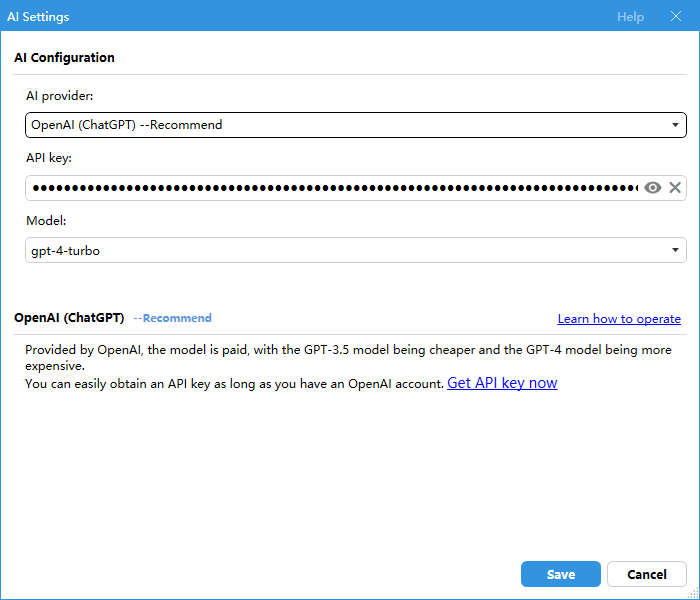Click the AI provider dropdown arrow
Screen dimensions: 700x600
[675, 126]
